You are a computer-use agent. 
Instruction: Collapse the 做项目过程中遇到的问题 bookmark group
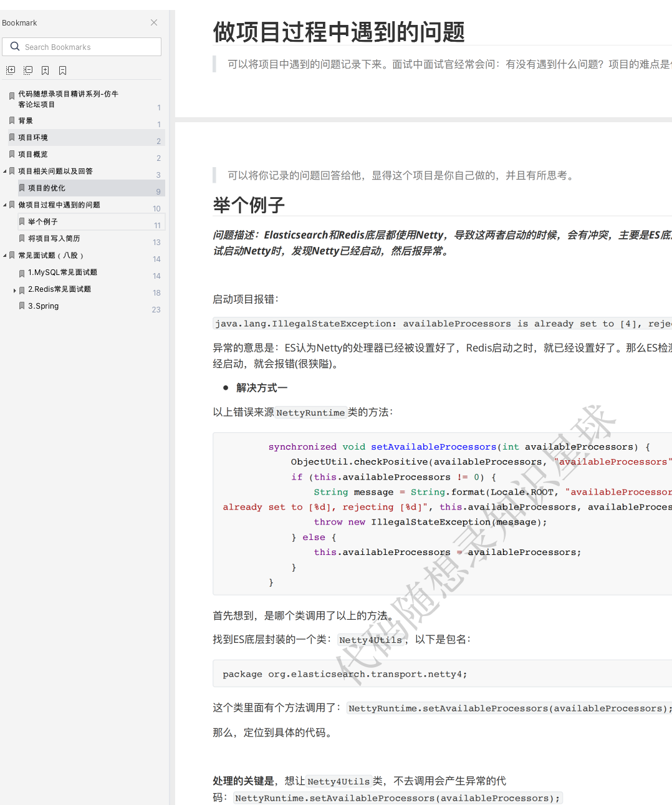point(5,205)
